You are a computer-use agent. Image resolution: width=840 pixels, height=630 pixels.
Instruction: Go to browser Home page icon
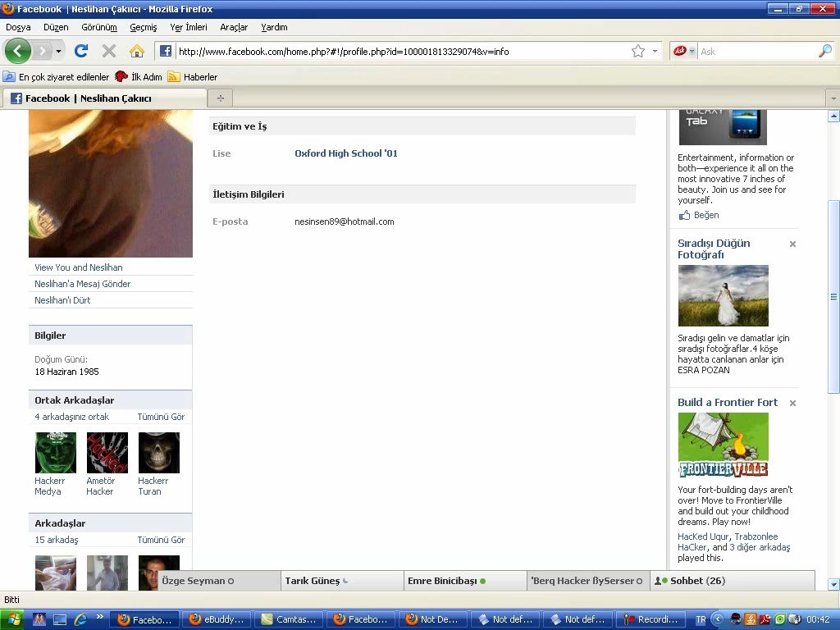(137, 51)
